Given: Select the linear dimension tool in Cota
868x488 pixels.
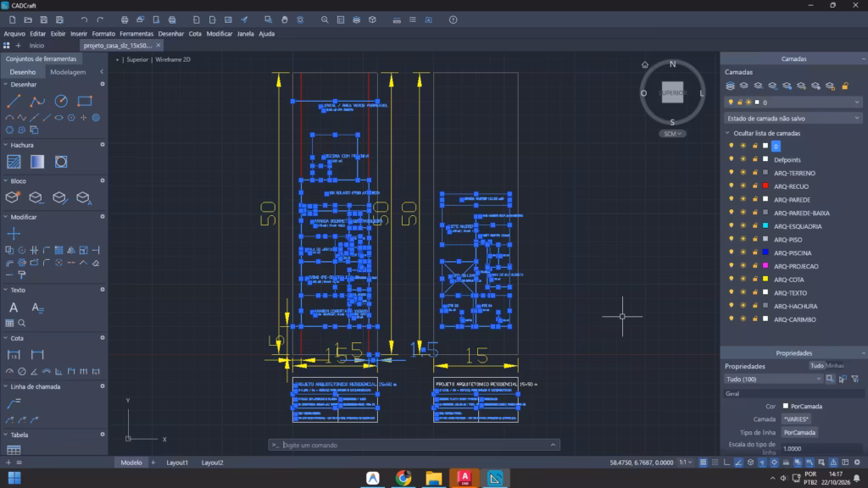Looking at the screenshot, I should coord(14,355).
